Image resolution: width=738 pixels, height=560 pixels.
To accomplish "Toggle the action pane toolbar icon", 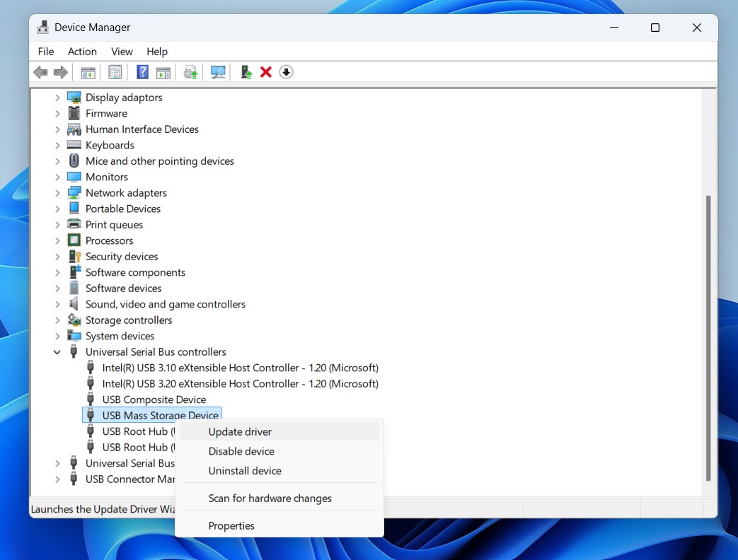I will [x=163, y=72].
